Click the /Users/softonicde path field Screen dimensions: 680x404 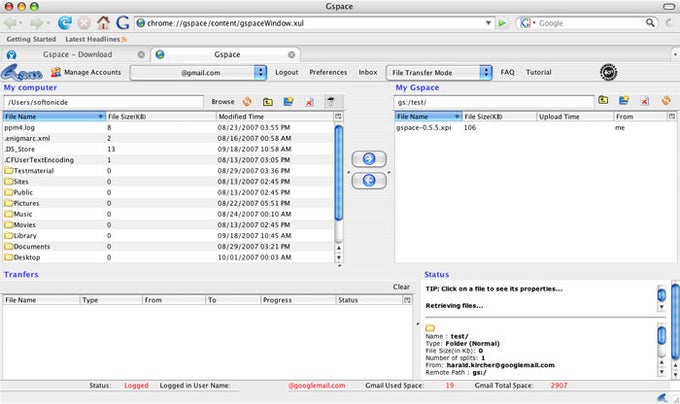click(x=103, y=102)
